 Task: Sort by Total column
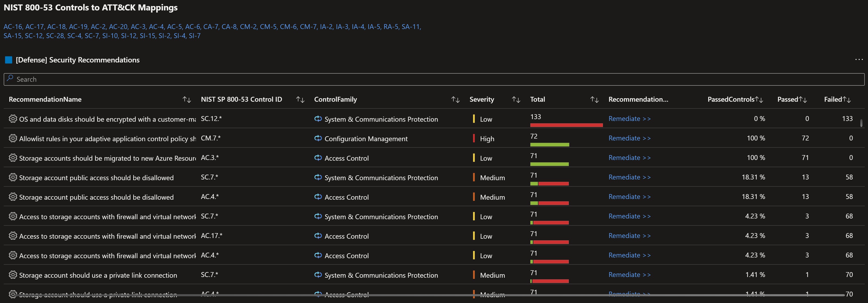coord(594,99)
